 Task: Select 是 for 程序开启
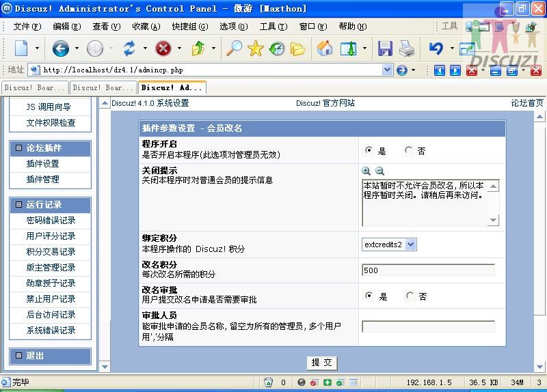[369, 150]
